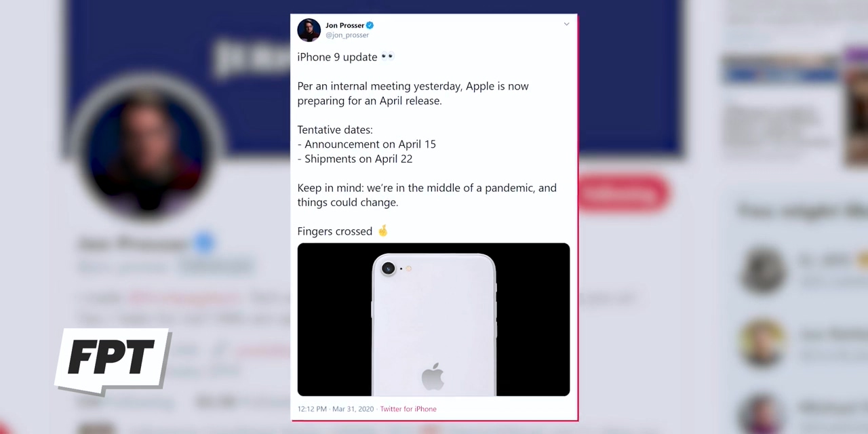Open the white iPhone image in the tweet
Screen dimensions: 868x434
433,319
